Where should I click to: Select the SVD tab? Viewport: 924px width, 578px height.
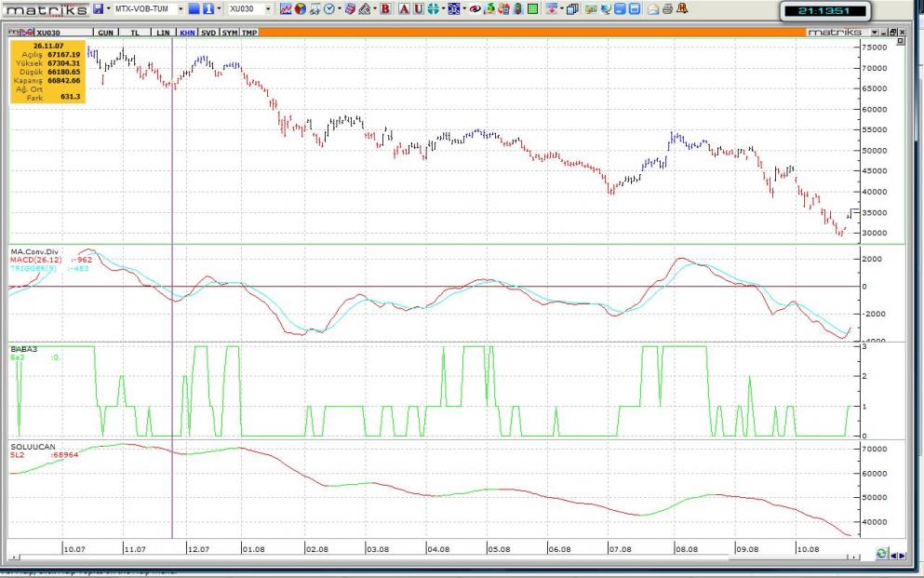click(x=208, y=33)
